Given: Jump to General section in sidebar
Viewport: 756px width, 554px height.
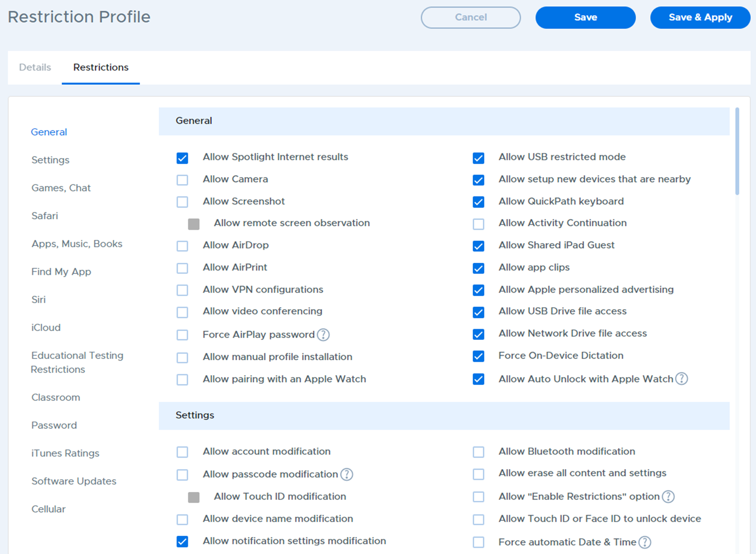Looking at the screenshot, I should 49,132.
